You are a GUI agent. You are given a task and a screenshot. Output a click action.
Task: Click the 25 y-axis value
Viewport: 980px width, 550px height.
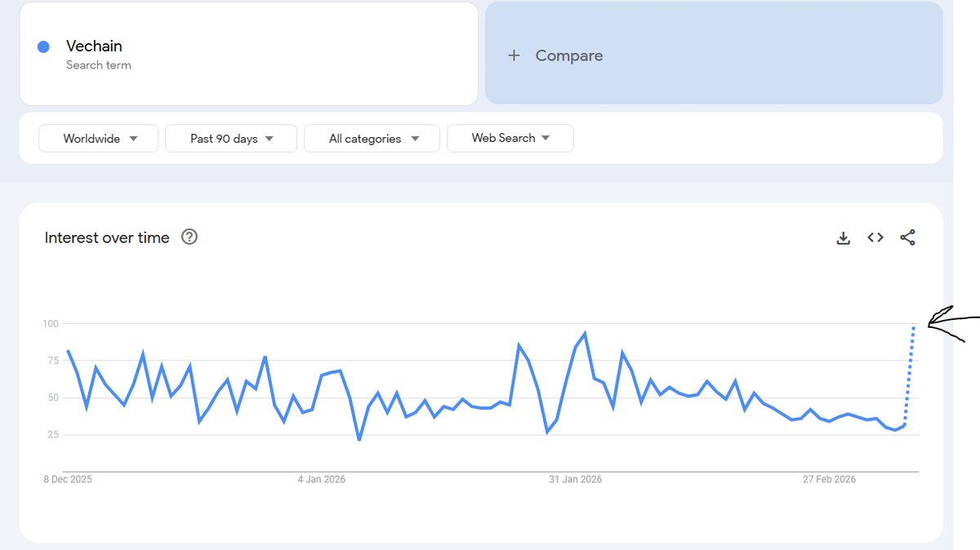click(53, 434)
